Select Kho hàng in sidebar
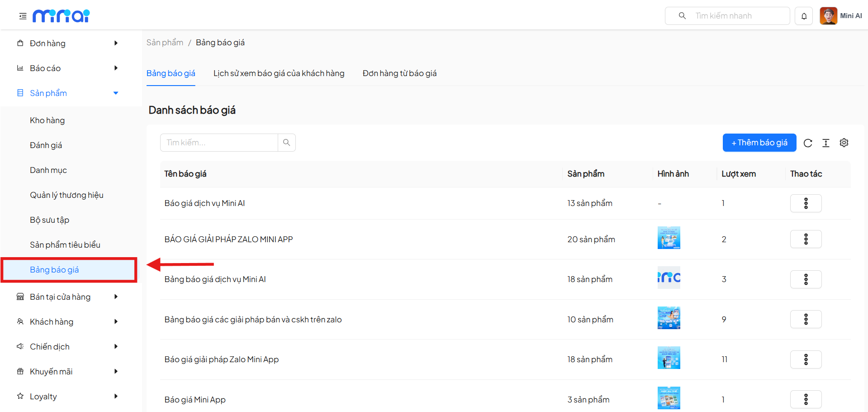Image resolution: width=868 pixels, height=412 pixels. click(x=47, y=120)
